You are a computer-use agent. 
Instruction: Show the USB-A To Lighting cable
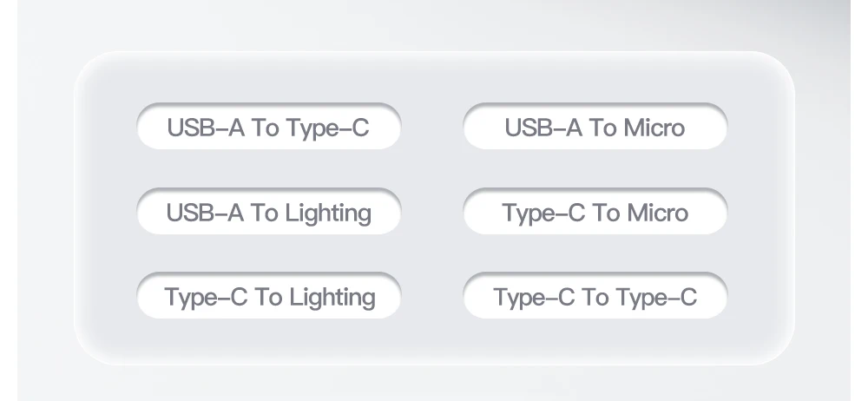[x=268, y=213]
